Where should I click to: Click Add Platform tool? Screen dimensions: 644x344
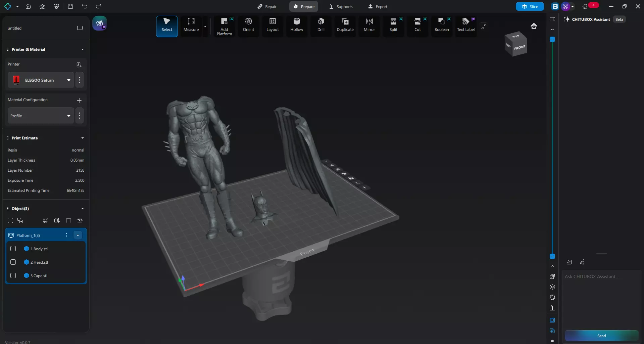[x=224, y=26]
